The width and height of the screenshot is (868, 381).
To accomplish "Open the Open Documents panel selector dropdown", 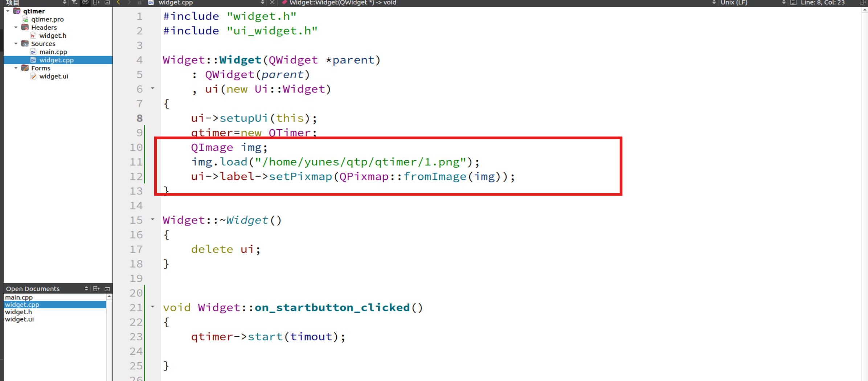I will (x=86, y=288).
